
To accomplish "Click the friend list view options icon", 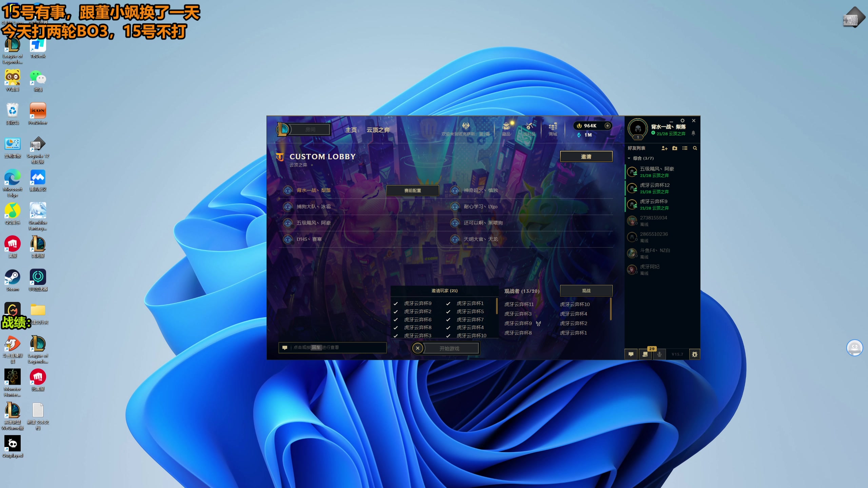I will click(x=685, y=148).
